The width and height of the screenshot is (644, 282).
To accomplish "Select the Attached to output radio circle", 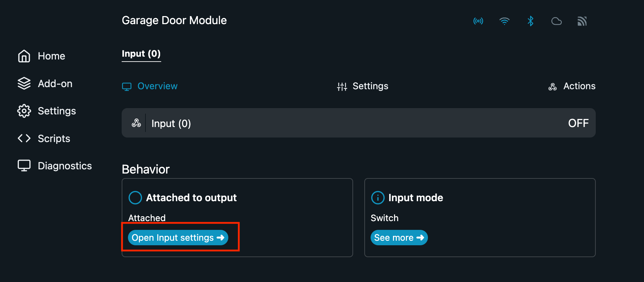I will [x=135, y=198].
